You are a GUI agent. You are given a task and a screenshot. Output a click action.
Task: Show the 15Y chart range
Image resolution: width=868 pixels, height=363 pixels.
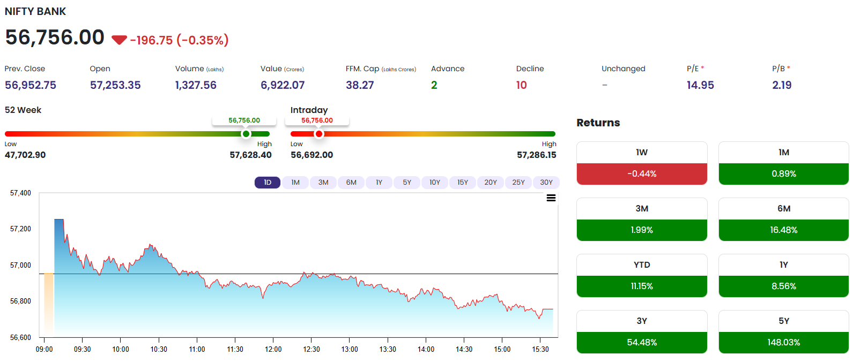tap(463, 183)
